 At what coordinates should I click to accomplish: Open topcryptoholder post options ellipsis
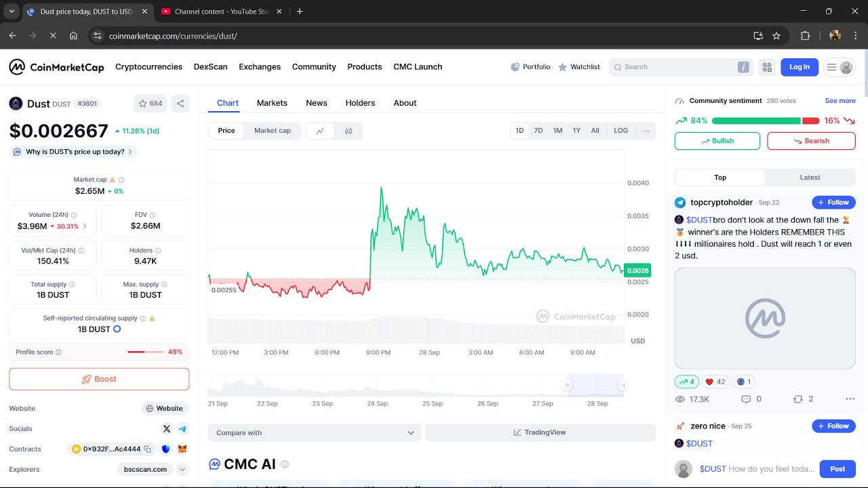coord(850,399)
